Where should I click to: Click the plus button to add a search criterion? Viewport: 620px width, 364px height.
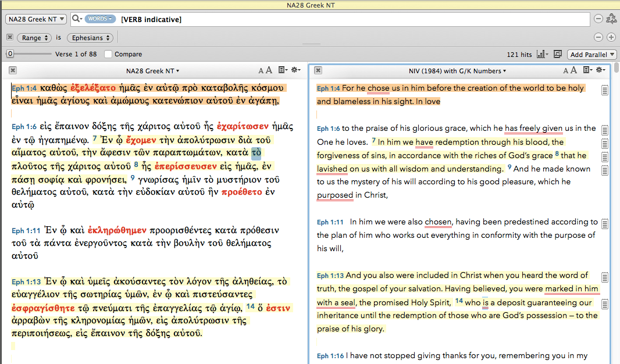click(x=610, y=37)
